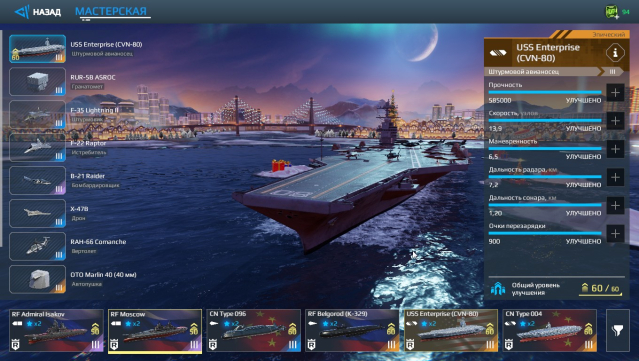Expand the Прочность upgrade plus button
Image resolution: width=639 pixels, height=361 pixels.
click(x=615, y=93)
